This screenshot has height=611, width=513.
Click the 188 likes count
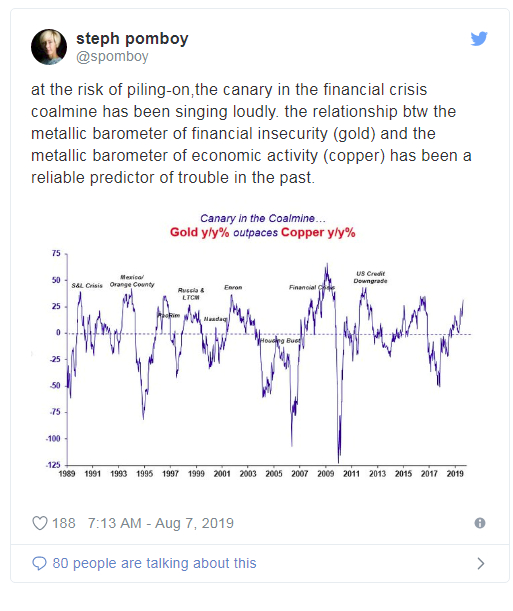pos(63,523)
